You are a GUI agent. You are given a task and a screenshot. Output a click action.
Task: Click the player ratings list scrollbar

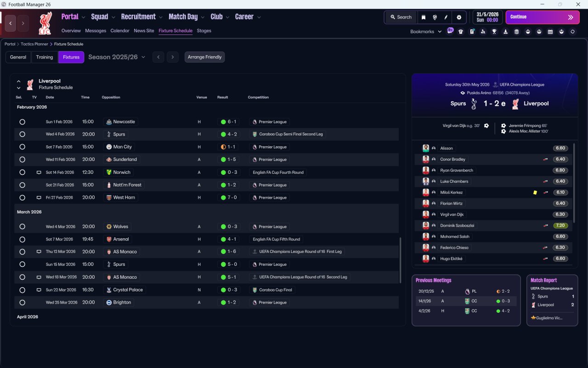[574, 183]
